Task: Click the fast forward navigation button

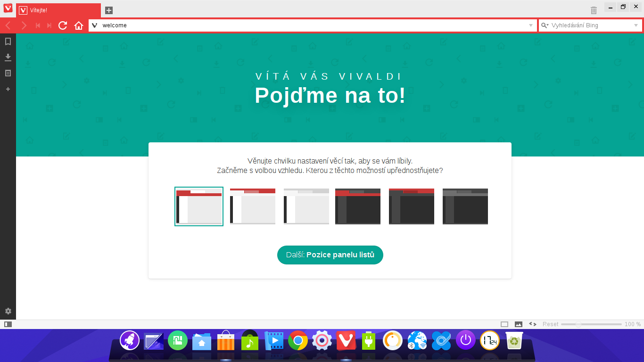Action: click(49, 25)
